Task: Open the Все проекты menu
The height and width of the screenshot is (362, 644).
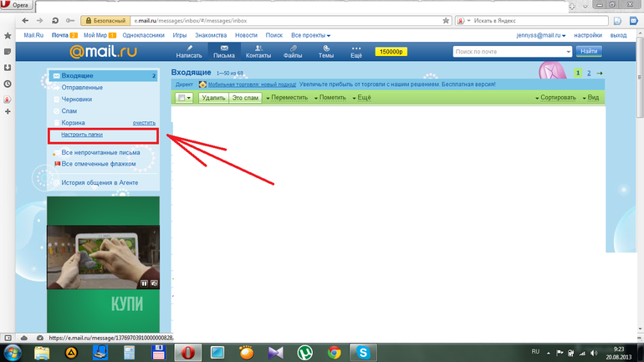Action: point(310,35)
